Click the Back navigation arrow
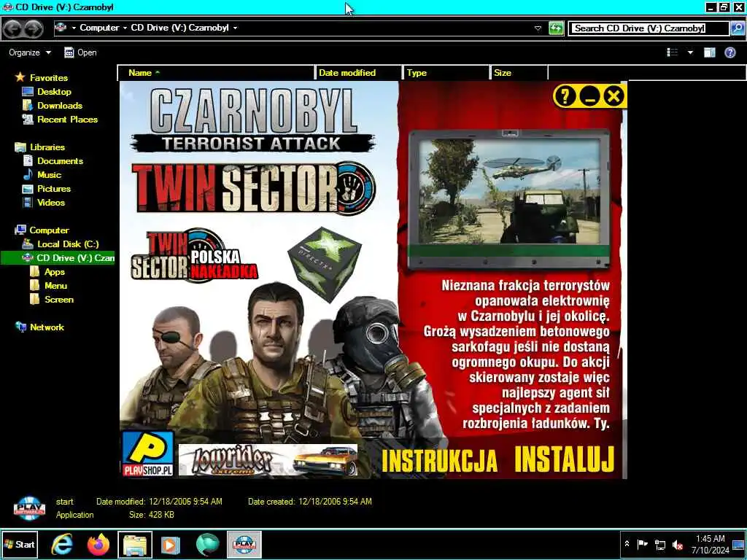The width and height of the screenshot is (747, 560). 13,29
